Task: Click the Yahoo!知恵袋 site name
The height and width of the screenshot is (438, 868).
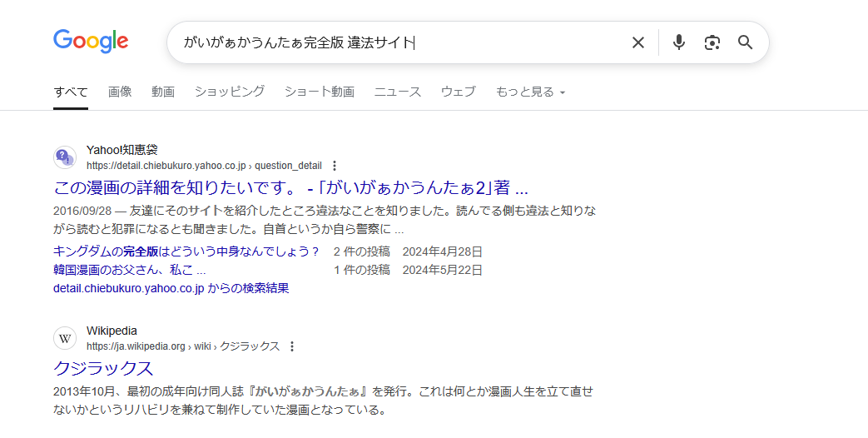Action: (122, 150)
